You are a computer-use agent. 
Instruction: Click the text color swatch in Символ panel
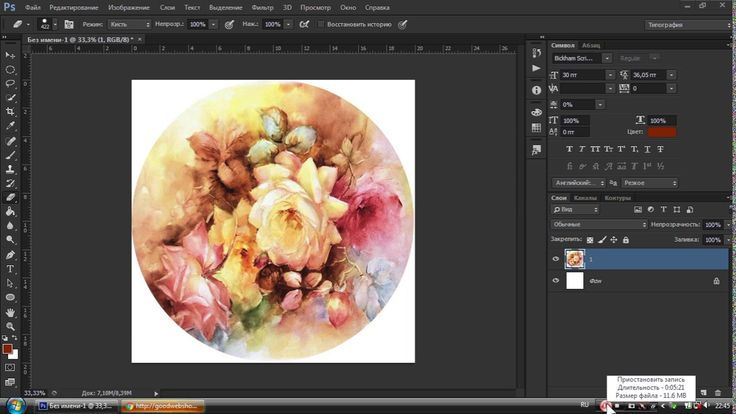(x=662, y=132)
